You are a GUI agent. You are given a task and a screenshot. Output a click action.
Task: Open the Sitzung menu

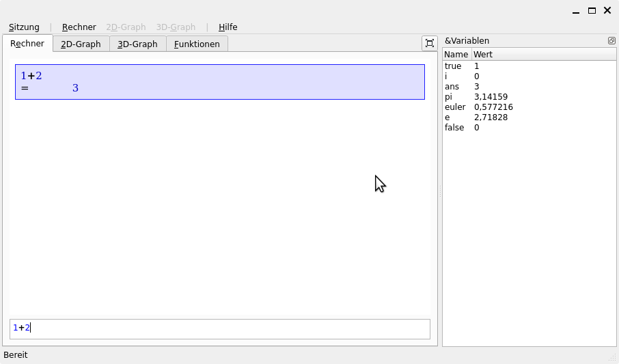click(x=24, y=27)
